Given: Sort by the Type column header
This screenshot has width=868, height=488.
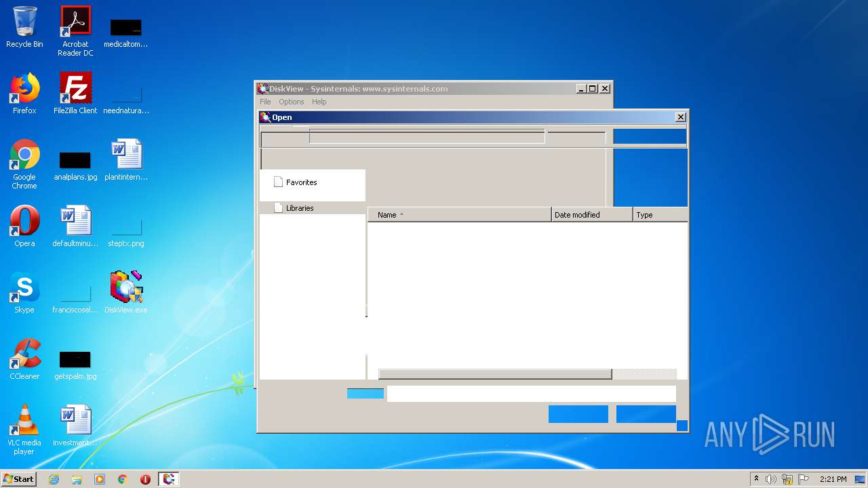Looking at the screenshot, I should 660,215.
